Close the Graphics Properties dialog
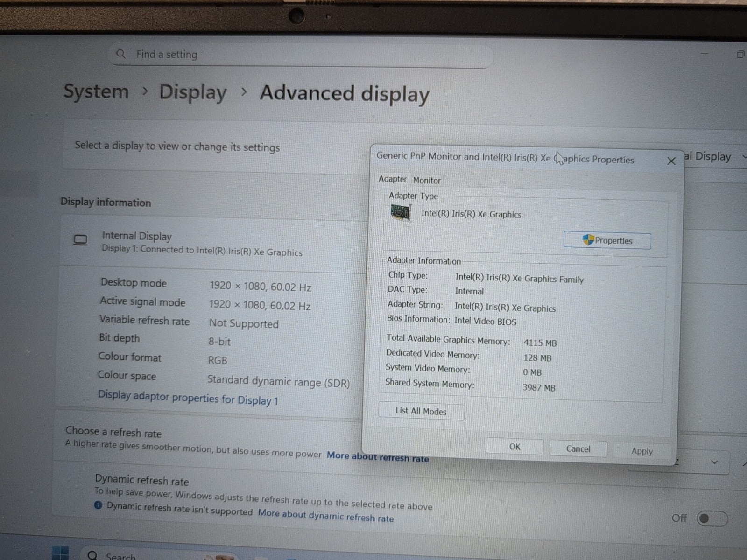This screenshot has height=560, width=747. pyautogui.click(x=671, y=161)
